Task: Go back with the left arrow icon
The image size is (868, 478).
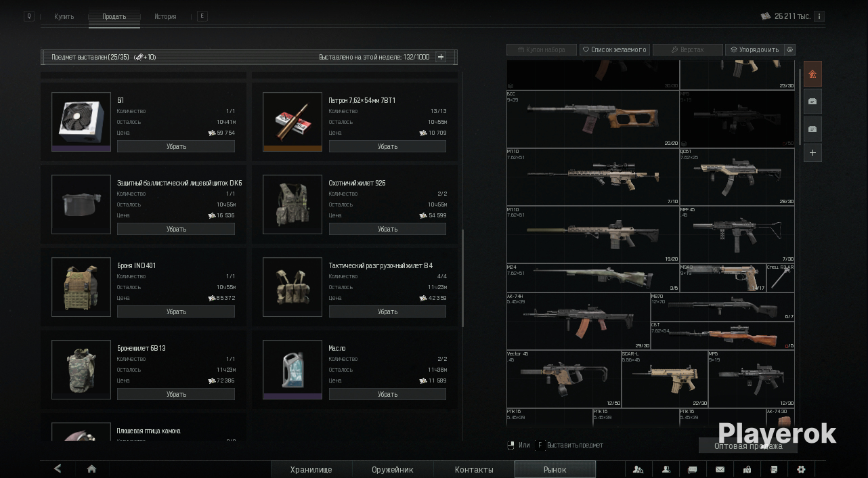Action: click(x=58, y=469)
